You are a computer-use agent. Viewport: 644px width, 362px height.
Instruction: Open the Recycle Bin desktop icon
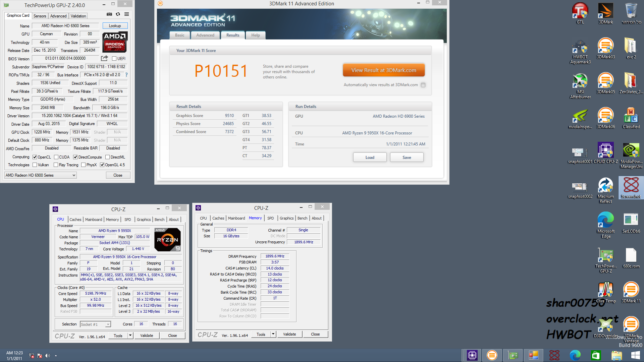pyautogui.click(x=631, y=13)
